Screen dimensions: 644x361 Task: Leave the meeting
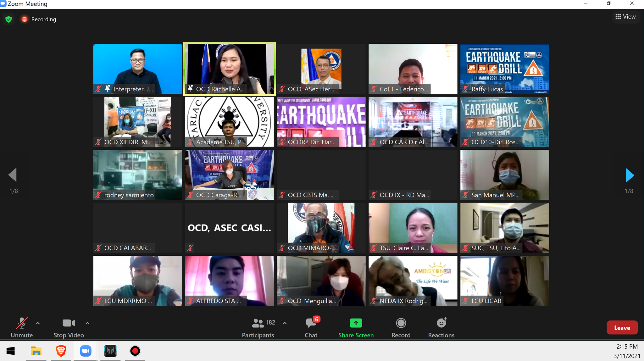(622, 328)
